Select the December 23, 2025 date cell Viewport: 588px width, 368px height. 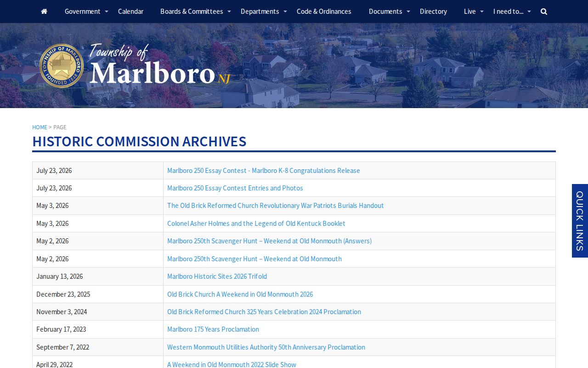(98, 294)
